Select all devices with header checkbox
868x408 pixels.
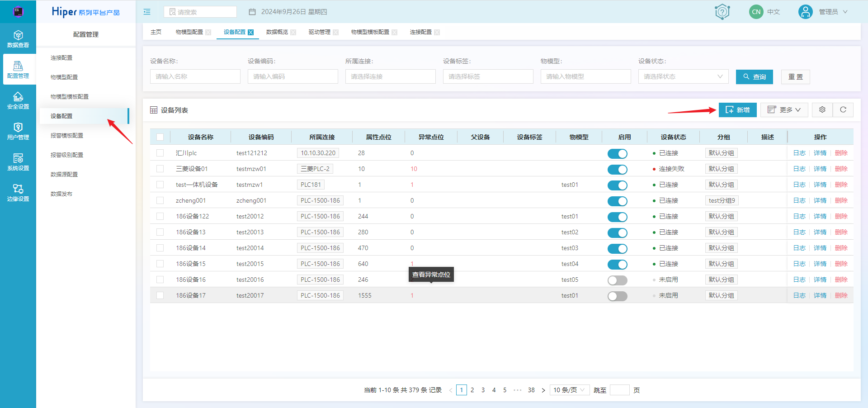[x=160, y=137]
